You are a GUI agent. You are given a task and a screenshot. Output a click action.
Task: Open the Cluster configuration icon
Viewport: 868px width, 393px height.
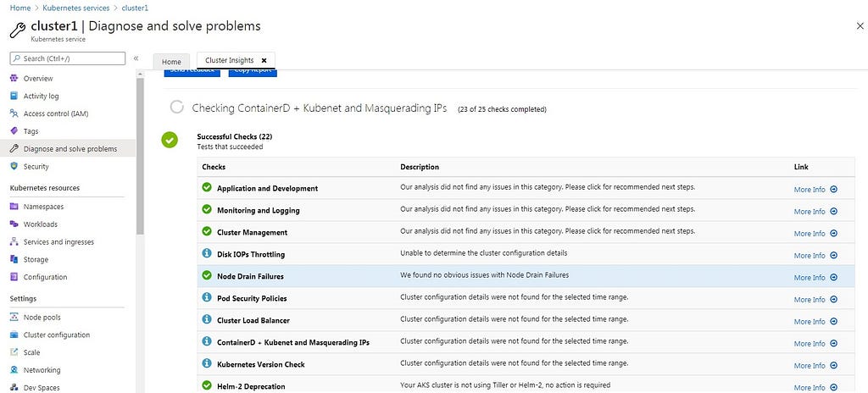point(14,335)
